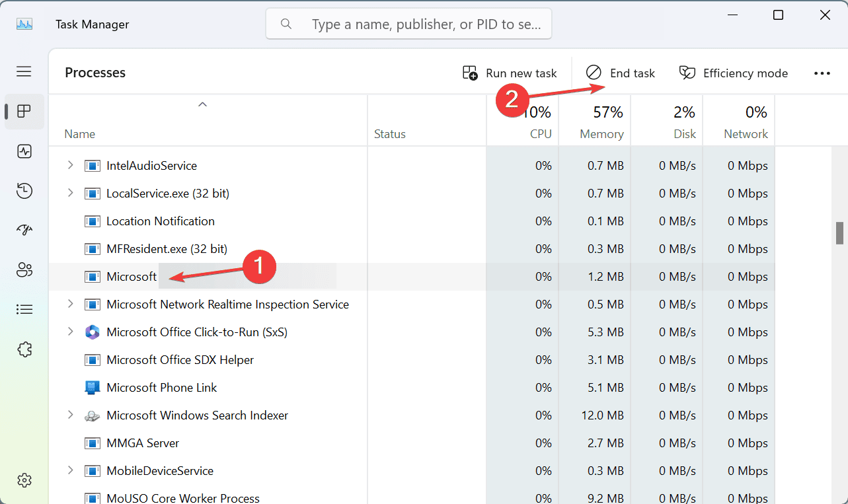Screen dimensions: 848x504
Task: Expand the MobileDeviceService process group
Action: tap(71, 471)
